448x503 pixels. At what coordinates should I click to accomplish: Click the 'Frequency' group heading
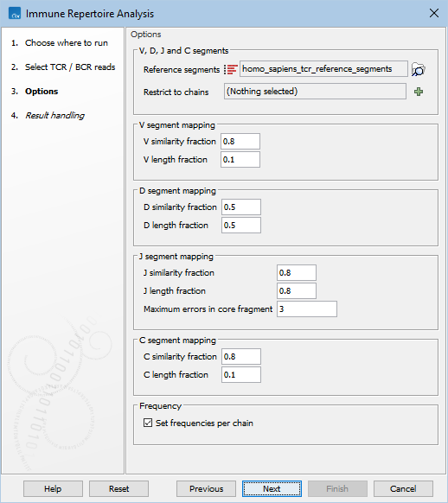click(x=161, y=406)
